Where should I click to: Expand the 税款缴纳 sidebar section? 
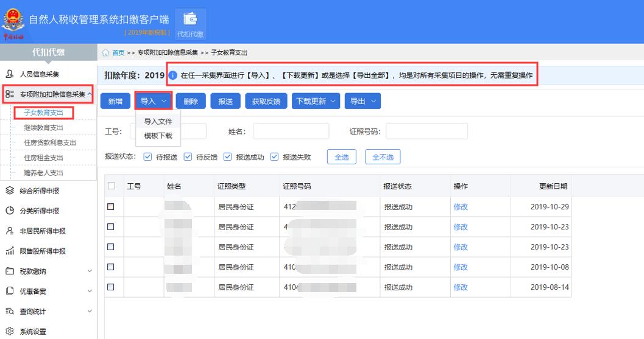click(90, 271)
